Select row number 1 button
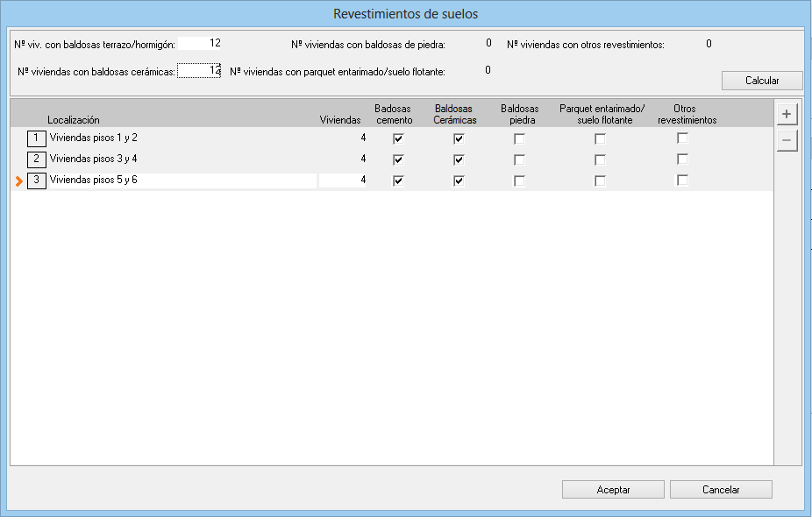The width and height of the screenshot is (812, 517). click(36, 138)
